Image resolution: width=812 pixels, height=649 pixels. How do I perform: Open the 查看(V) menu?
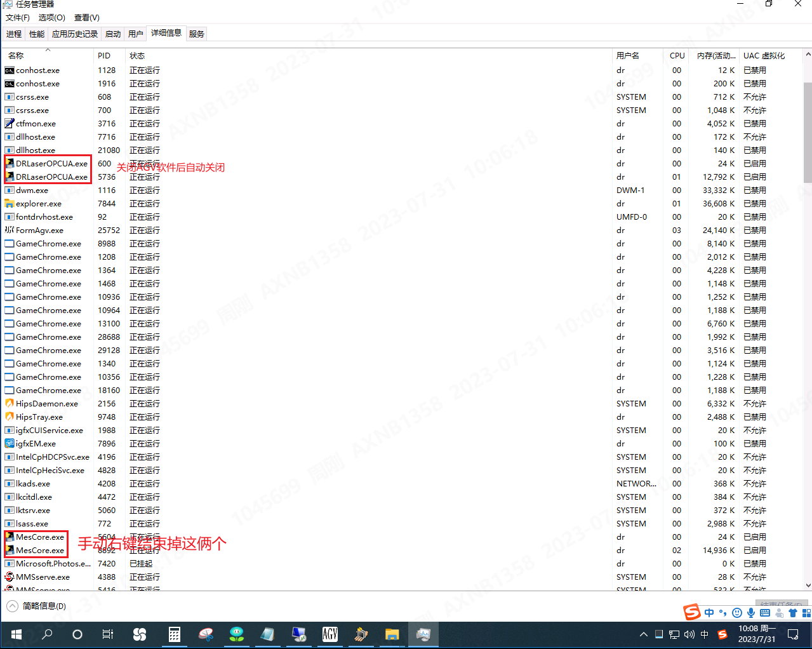pyautogui.click(x=87, y=18)
